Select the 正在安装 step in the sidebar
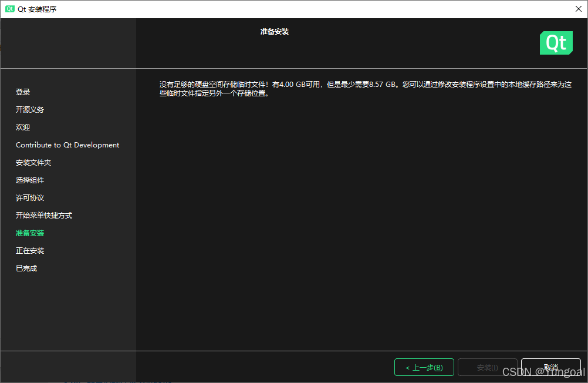 pyautogui.click(x=30, y=251)
